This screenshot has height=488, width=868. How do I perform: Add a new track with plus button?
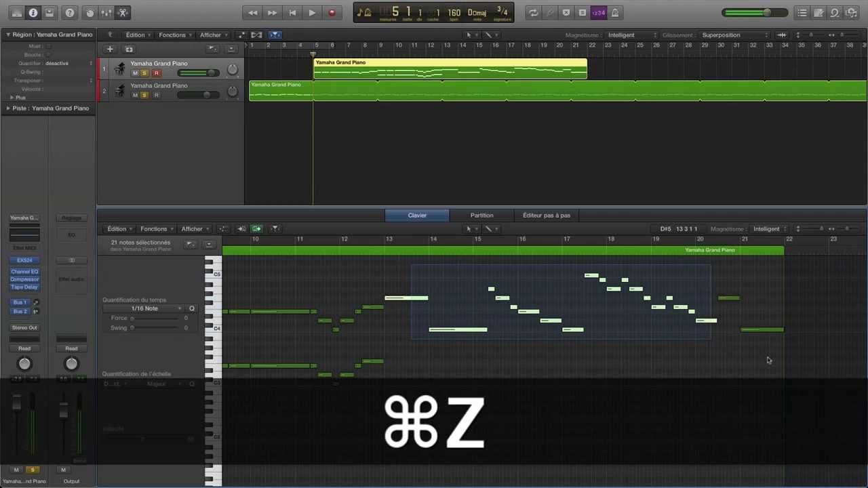pos(110,49)
